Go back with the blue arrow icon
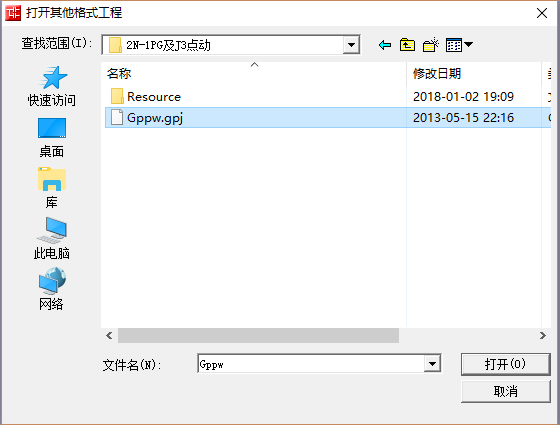Viewport: 560px width, 425px height. pyautogui.click(x=385, y=45)
